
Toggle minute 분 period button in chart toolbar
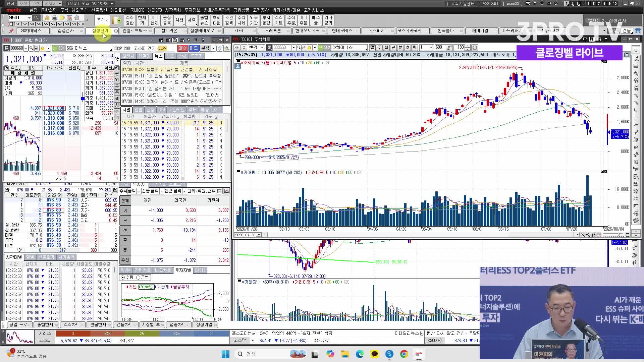(400, 48)
